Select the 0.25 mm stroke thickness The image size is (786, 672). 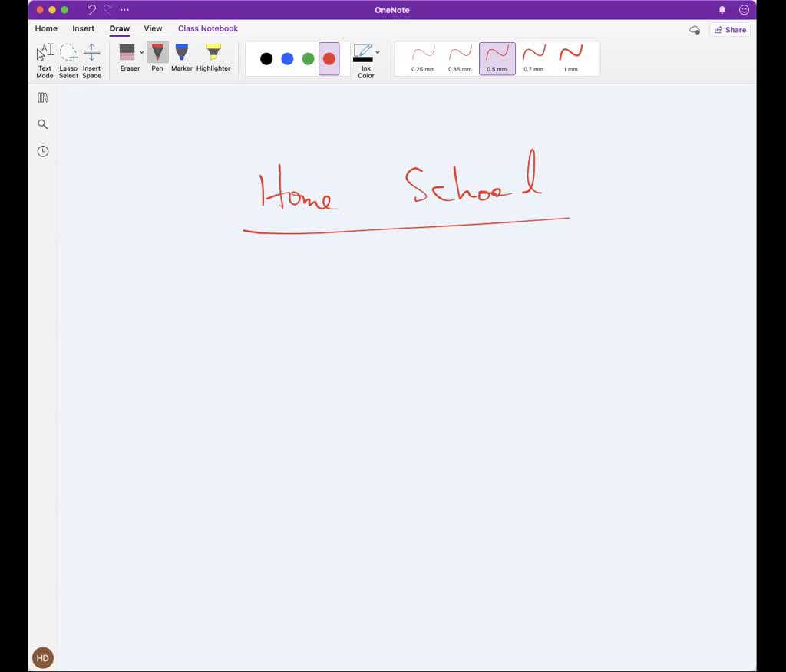click(x=423, y=58)
